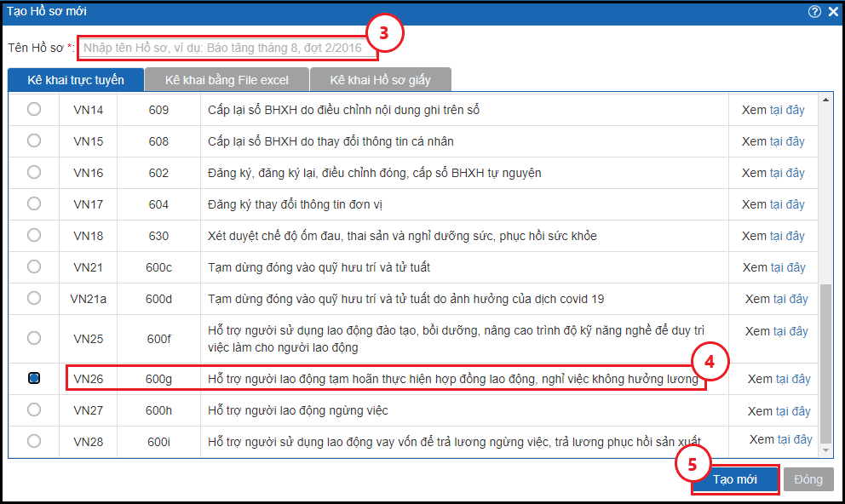This screenshot has height=504, width=845.
Task: Open 'tại đây' link for VN28
Action: click(795, 439)
